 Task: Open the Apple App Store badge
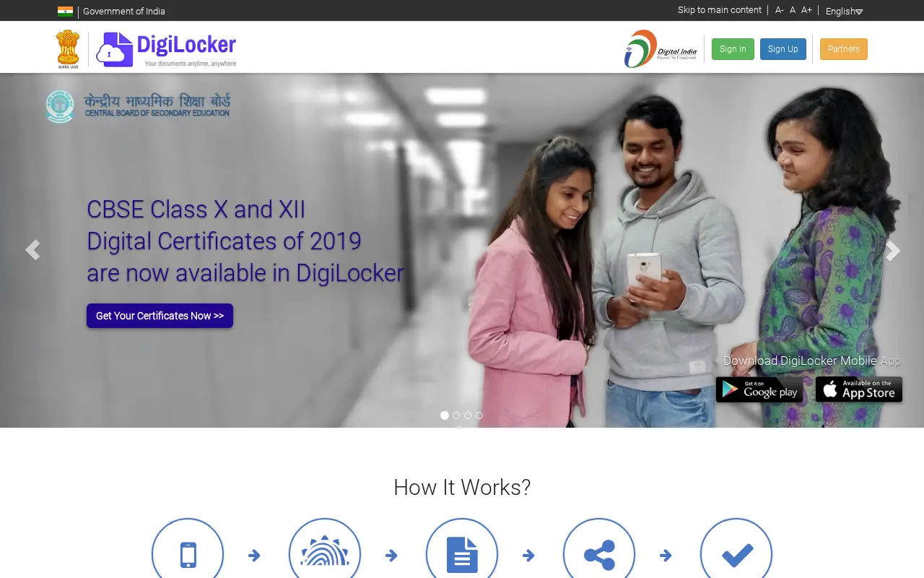[x=859, y=389]
